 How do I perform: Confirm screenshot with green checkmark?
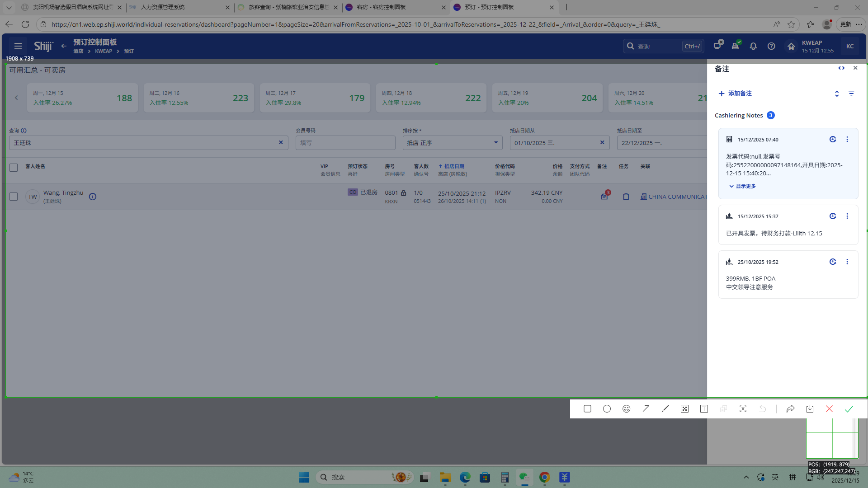click(849, 409)
